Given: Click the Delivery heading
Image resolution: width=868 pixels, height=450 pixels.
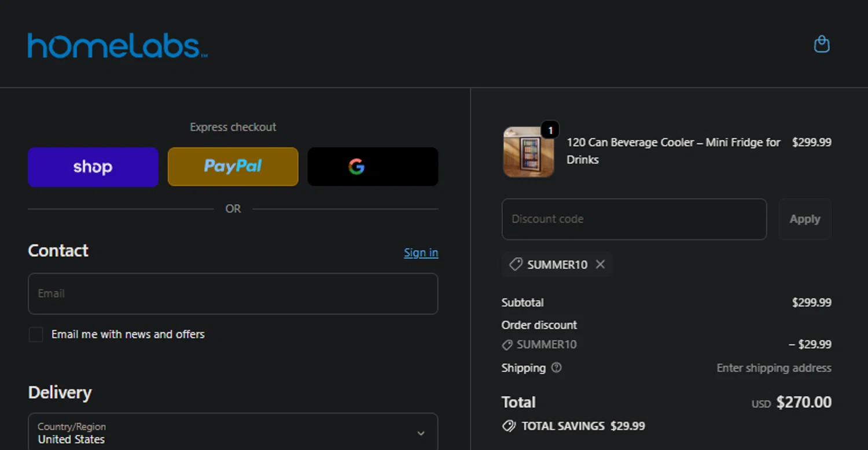Looking at the screenshot, I should [60, 393].
